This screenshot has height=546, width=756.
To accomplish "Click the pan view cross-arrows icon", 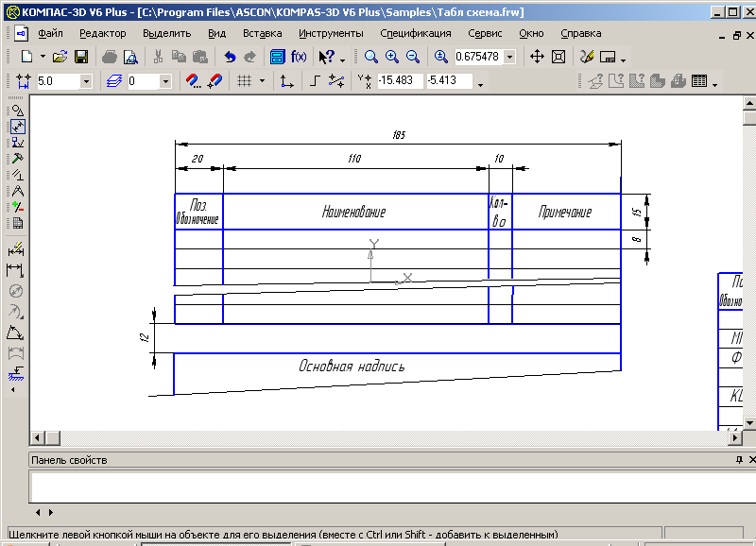I will [537, 57].
